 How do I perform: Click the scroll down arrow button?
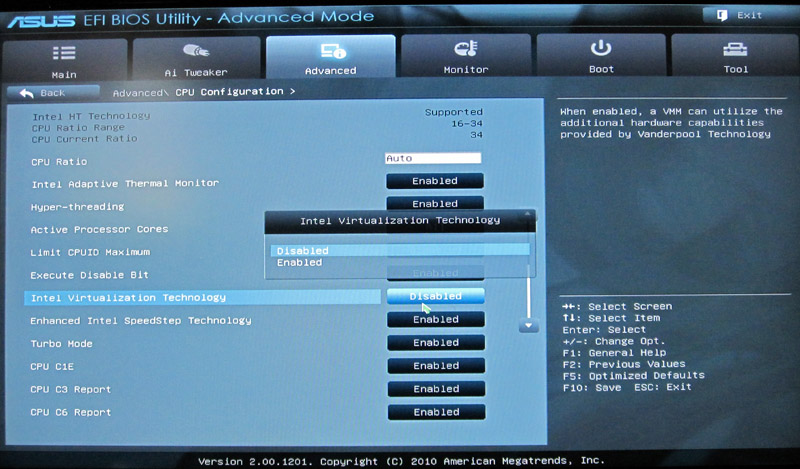point(529,326)
